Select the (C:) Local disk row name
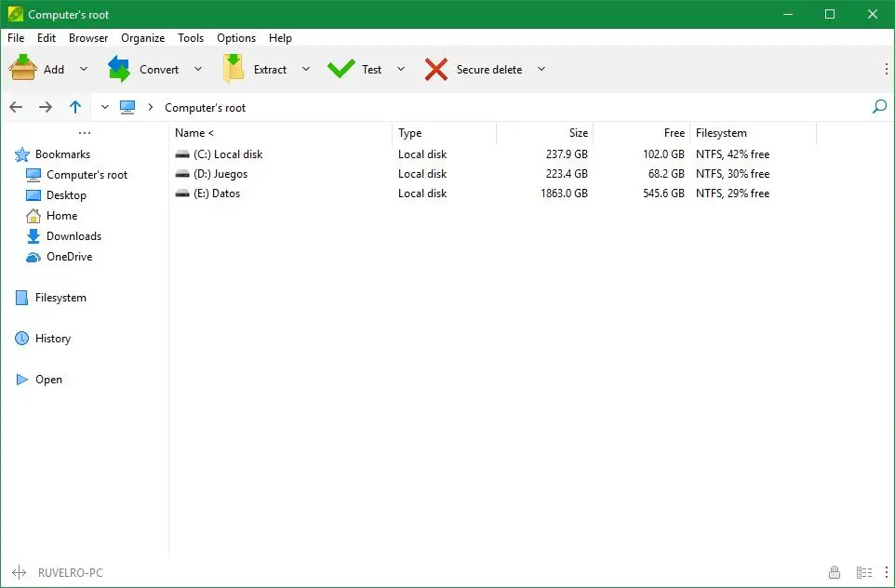The image size is (895, 588). coord(228,154)
